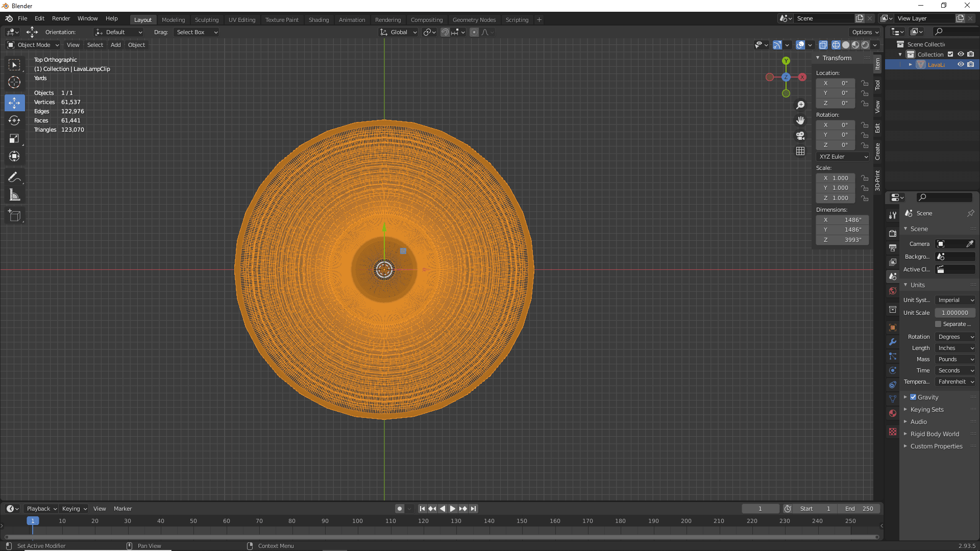Open the World properties tab icon
The width and height of the screenshot is (980, 551).
(893, 291)
